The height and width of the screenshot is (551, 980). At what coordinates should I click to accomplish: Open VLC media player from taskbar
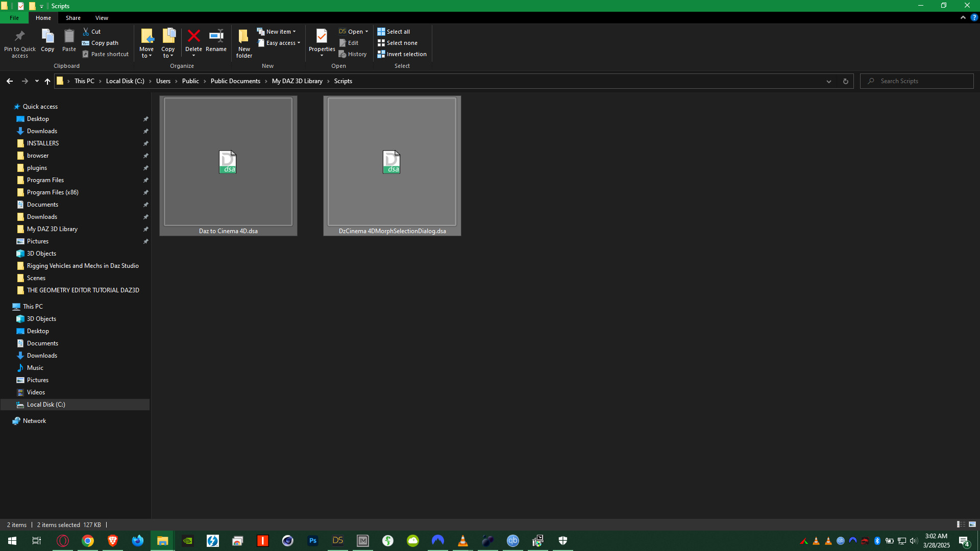tap(463, 541)
